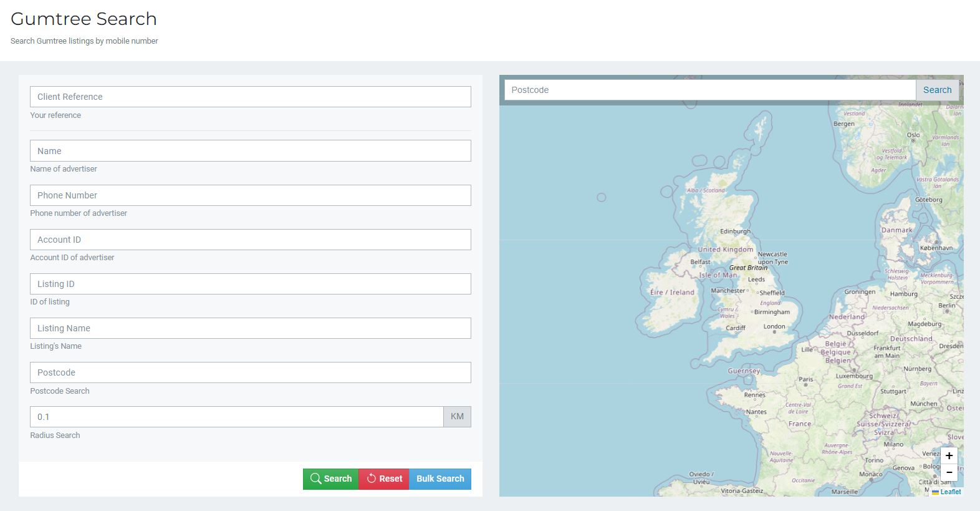The height and width of the screenshot is (511, 980).
Task: Click 'Radius Search' helper text
Action: point(55,436)
